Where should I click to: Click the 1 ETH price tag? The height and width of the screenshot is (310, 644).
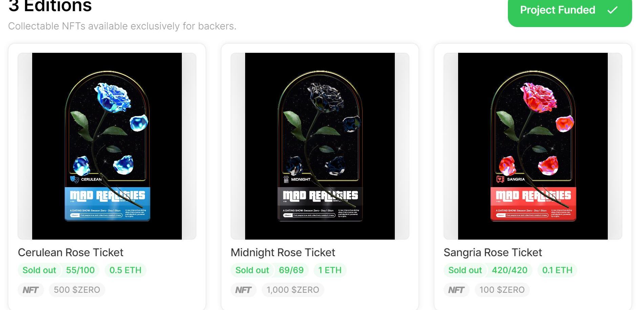pyautogui.click(x=330, y=270)
